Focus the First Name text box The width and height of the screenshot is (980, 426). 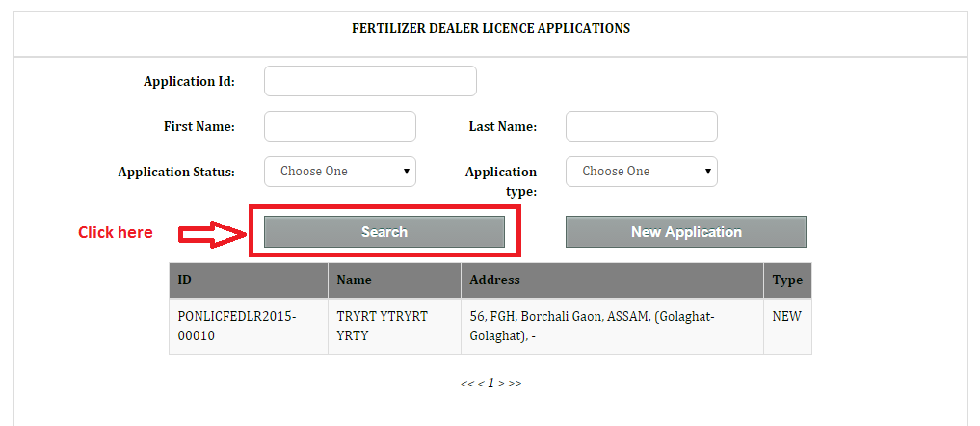pyautogui.click(x=339, y=126)
